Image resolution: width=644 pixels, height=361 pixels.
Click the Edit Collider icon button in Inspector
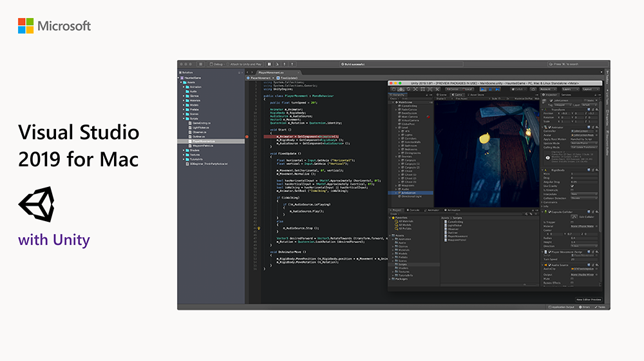coord(574,217)
